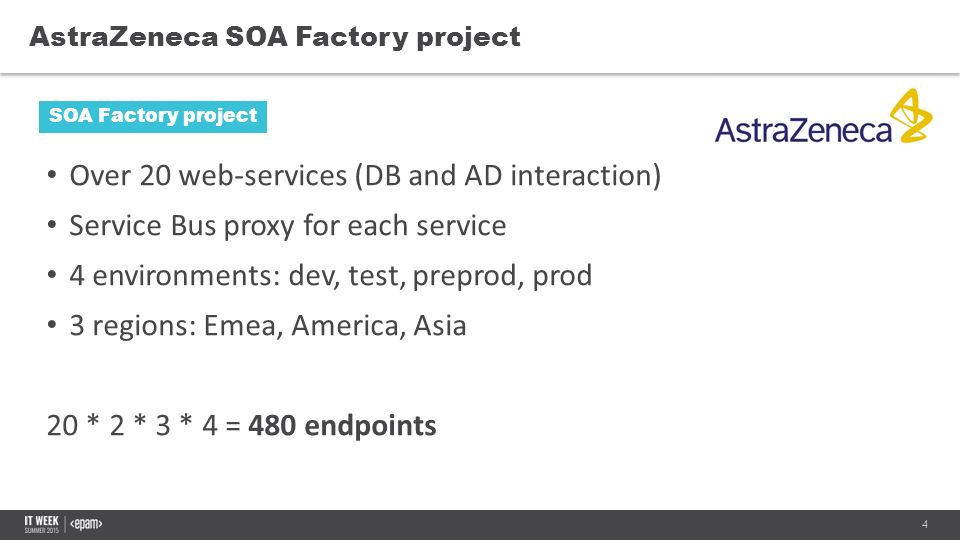Viewport: 960px width, 540px height.
Task: Click the epam logo in footer
Action: (86, 524)
